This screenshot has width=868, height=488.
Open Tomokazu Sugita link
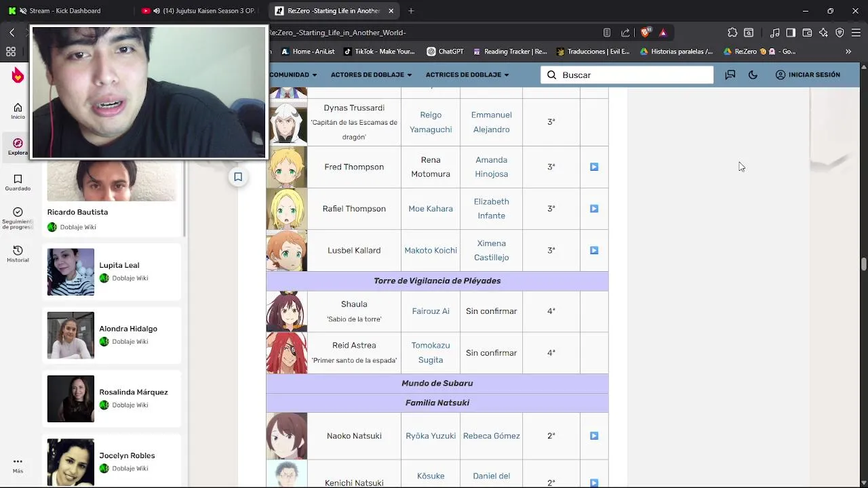tap(431, 352)
